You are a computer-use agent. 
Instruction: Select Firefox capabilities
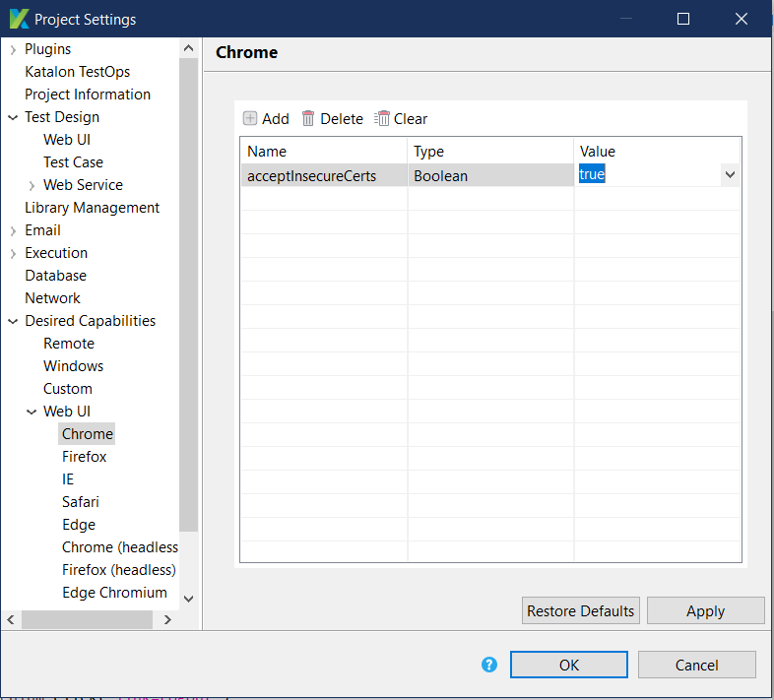pyautogui.click(x=85, y=457)
